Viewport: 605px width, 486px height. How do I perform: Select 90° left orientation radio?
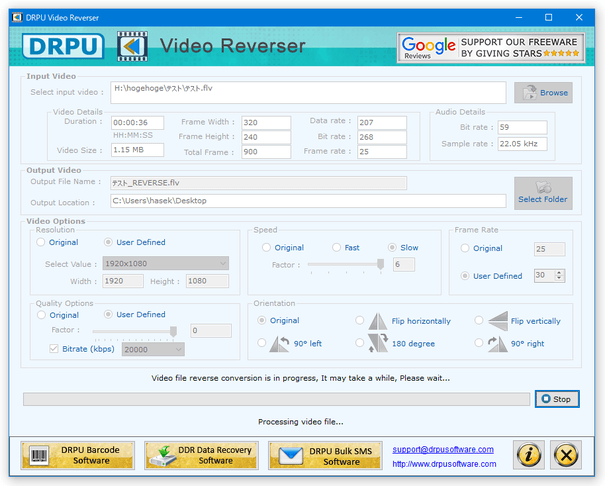pos(262,343)
